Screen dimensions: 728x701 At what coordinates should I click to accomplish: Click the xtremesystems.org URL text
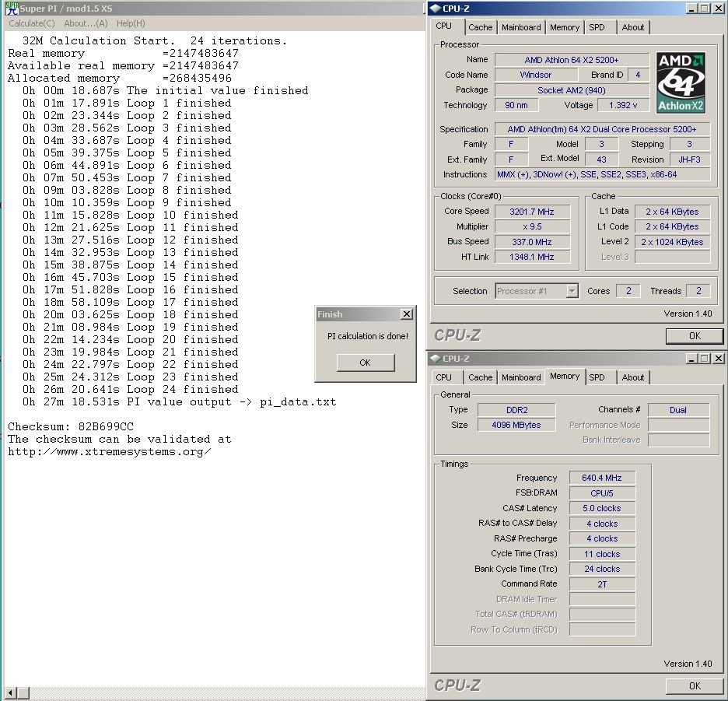(x=110, y=451)
